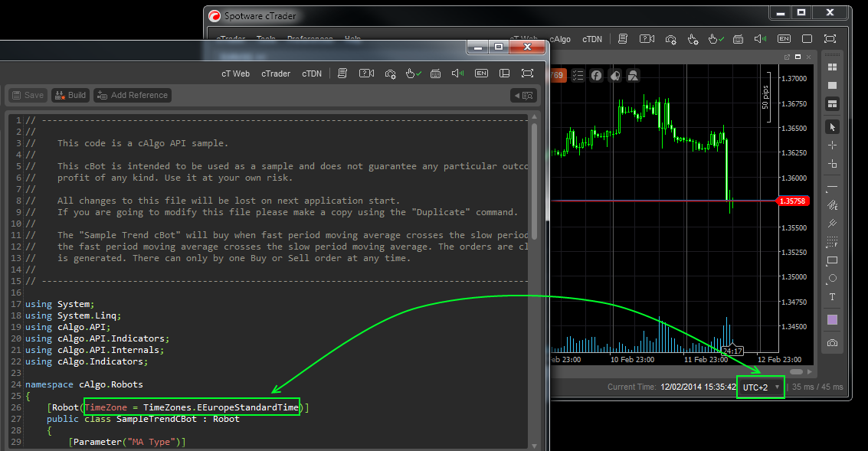
Task: Select the equidistant channel drawing tool
Action: coord(832,205)
